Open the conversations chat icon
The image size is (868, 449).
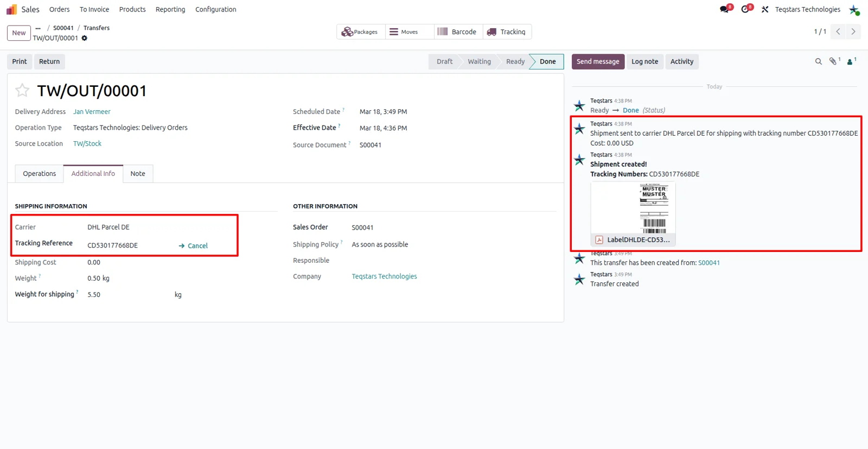point(724,9)
